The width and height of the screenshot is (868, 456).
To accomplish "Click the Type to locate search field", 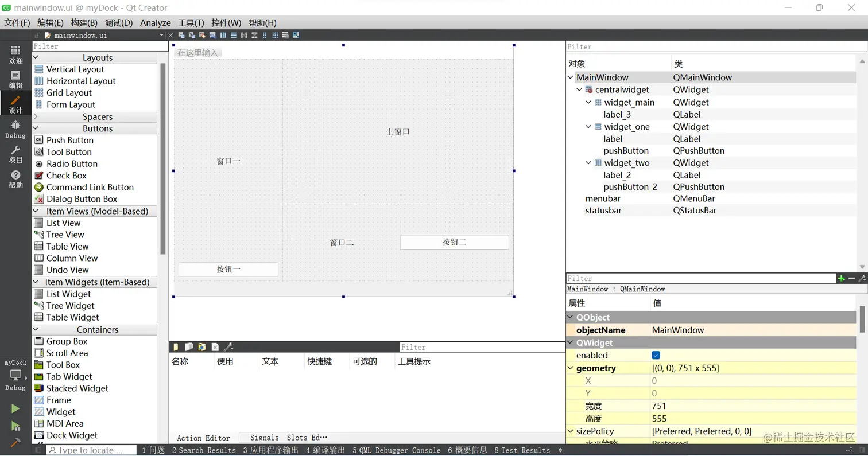I will tap(91, 450).
